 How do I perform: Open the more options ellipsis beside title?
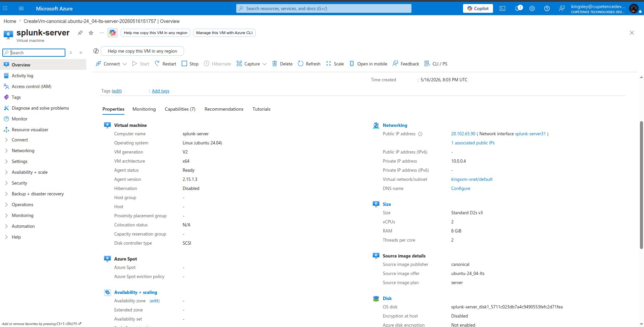pyautogui.click(x=102, y=33)
